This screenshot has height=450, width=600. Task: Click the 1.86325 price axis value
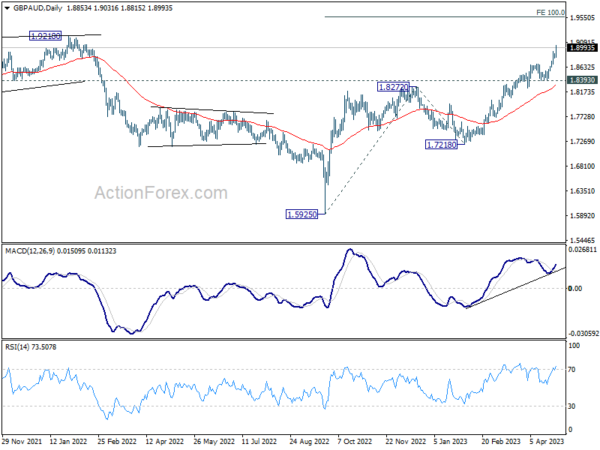click(x=582, y=67)
